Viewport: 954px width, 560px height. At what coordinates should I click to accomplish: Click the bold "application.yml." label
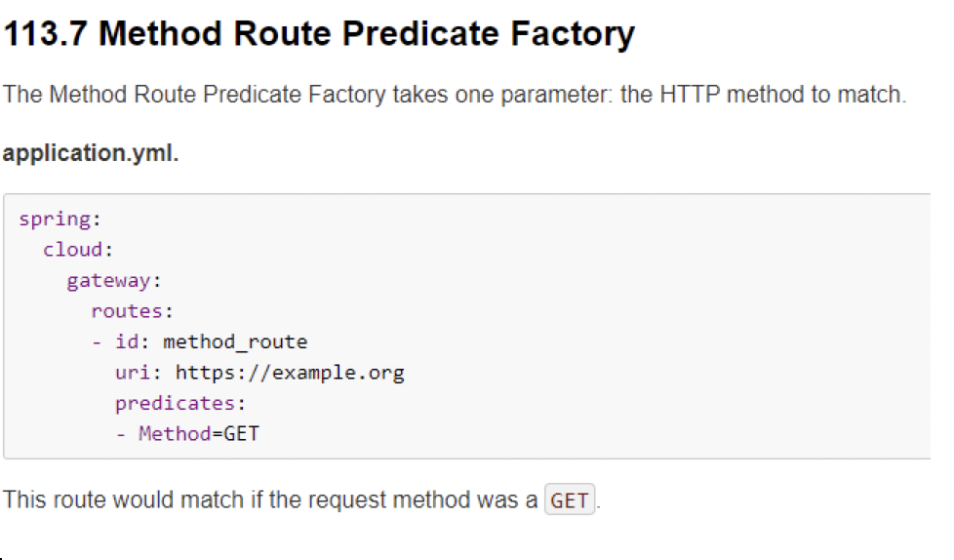pos(91,155)
